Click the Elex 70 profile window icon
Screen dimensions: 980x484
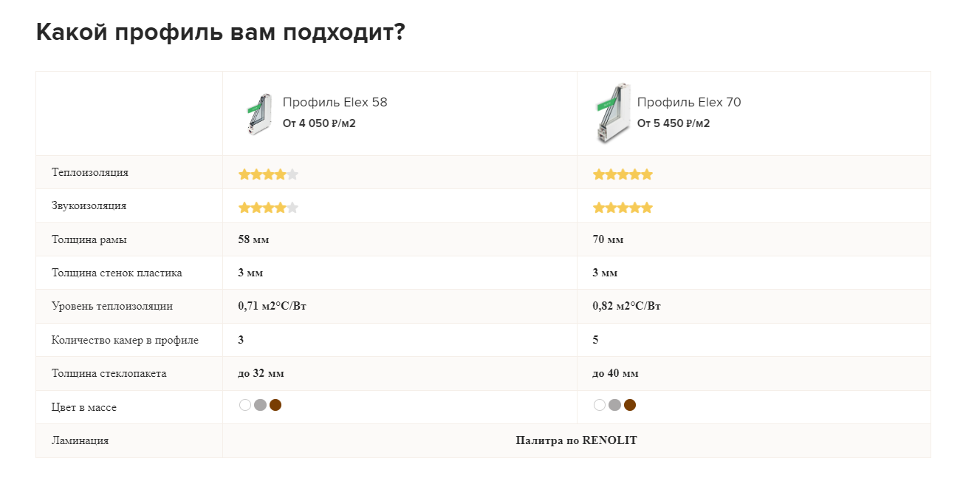pyautogui.click(x=611, y=113)
